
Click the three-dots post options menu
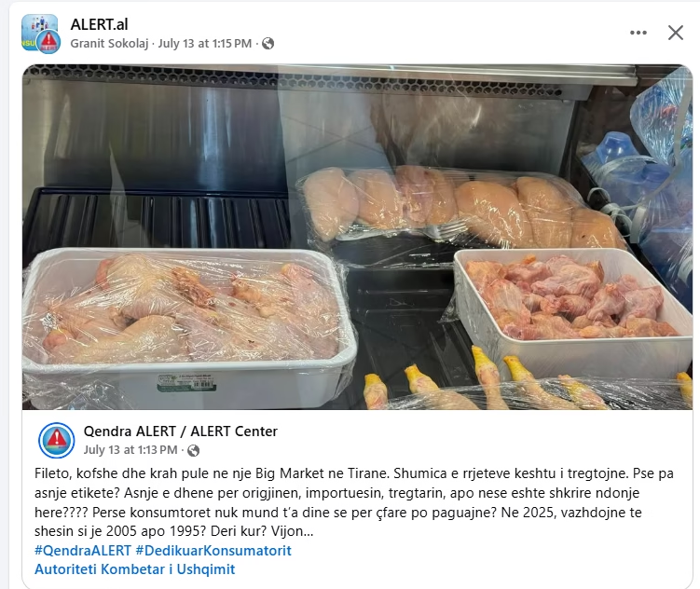638,33
